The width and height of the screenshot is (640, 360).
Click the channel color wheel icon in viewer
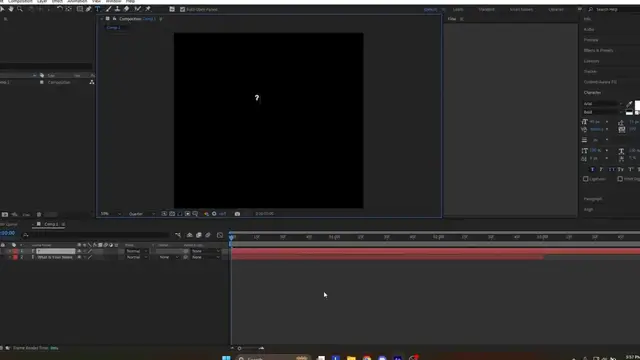[206, 213]
